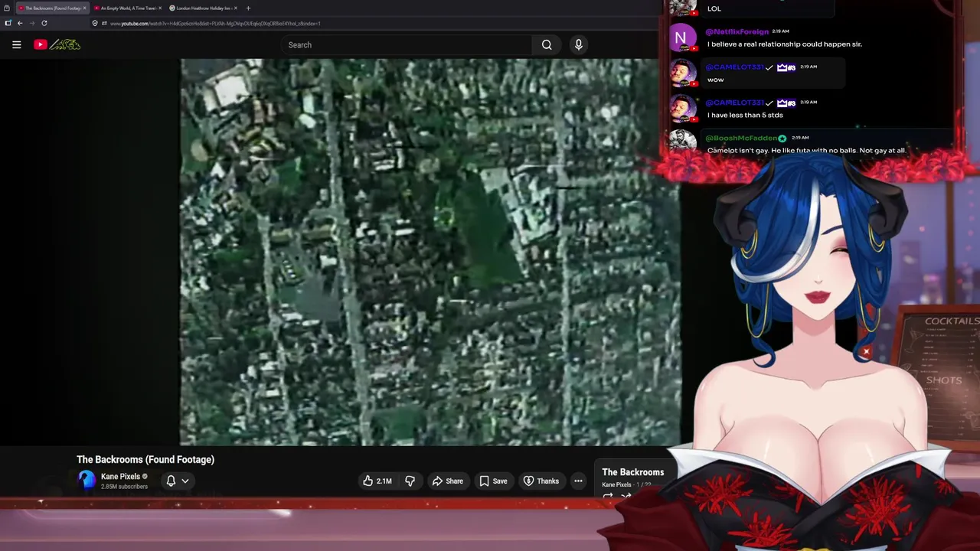The image size is (980, 551).
Task: Click the chat message 'I have less than 5 stds'
Action: [x=745, y=115]
